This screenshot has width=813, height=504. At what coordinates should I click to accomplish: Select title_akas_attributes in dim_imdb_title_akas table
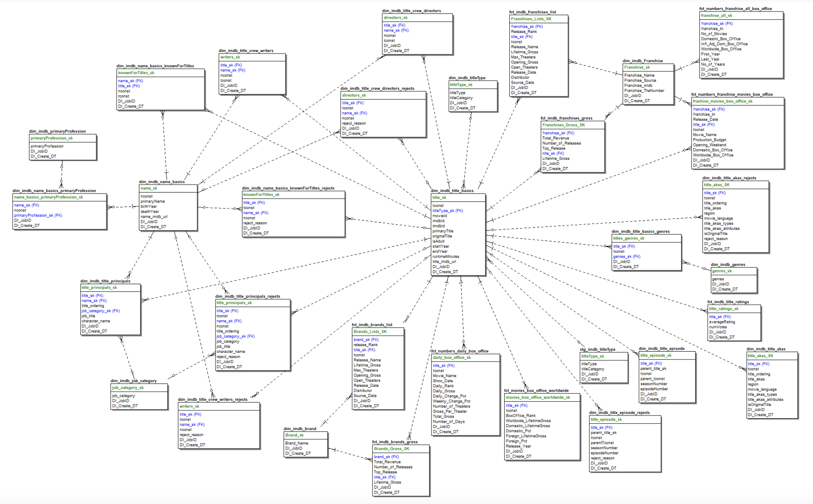(765, 400)
